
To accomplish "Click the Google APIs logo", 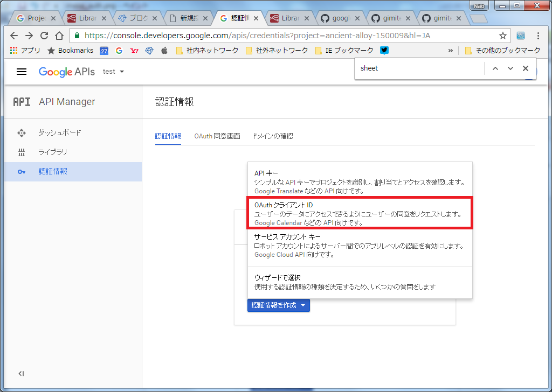I will [66, 72].
